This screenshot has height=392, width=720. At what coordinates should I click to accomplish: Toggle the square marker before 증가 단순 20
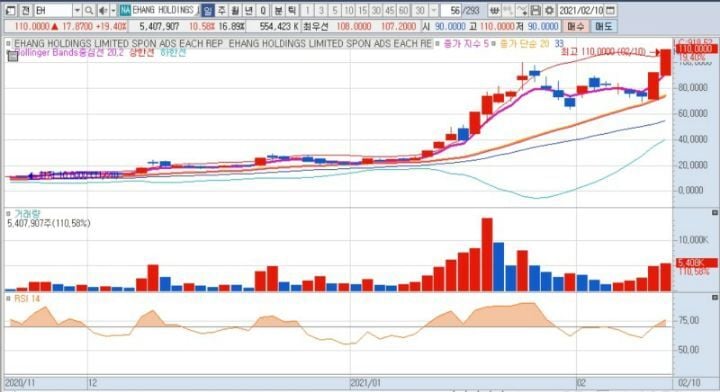[494, 44]
